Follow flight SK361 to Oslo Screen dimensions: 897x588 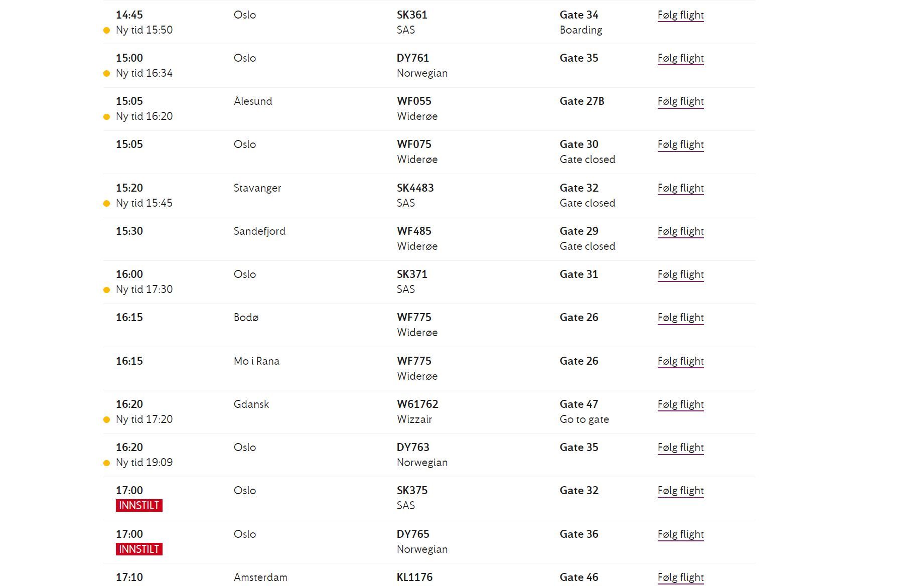680,15
